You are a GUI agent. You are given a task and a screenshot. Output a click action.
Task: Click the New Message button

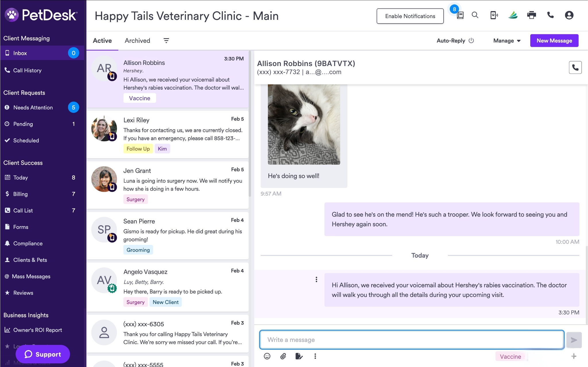554,40
